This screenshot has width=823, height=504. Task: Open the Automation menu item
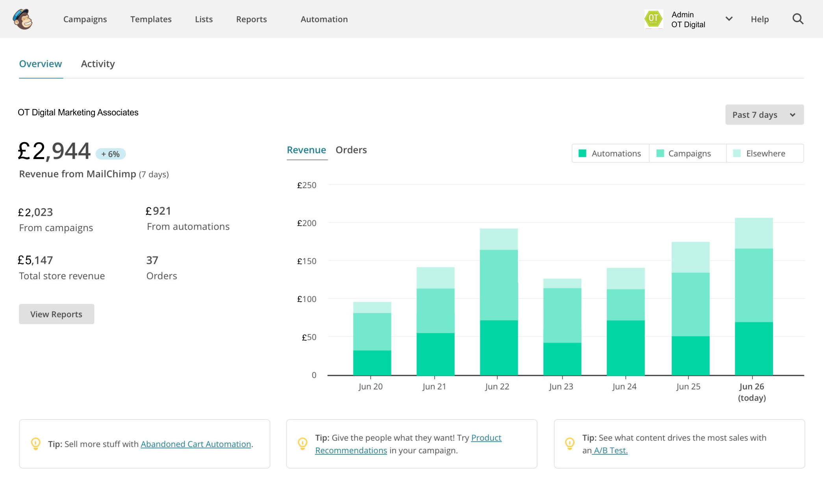tap(324, 19)
